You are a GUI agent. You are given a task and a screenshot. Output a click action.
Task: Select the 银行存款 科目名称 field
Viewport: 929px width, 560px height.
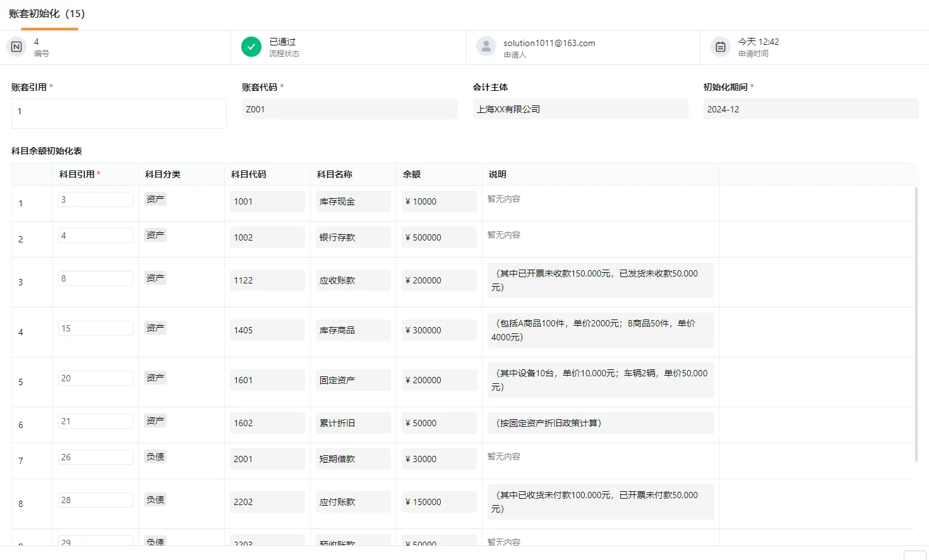click(x=352, y=237)
